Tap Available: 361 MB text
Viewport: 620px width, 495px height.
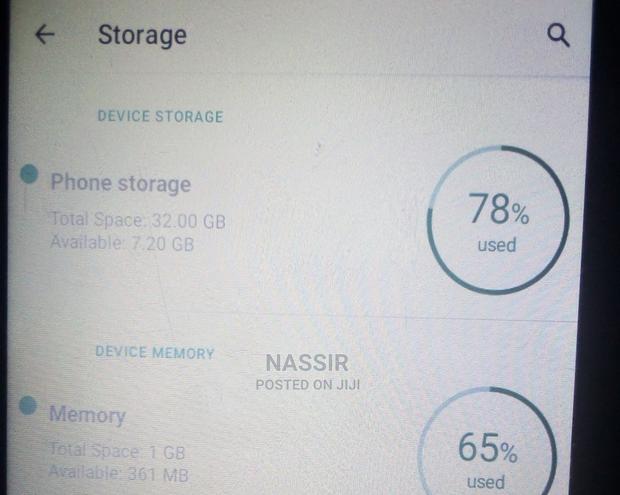[x=118, y=474]
